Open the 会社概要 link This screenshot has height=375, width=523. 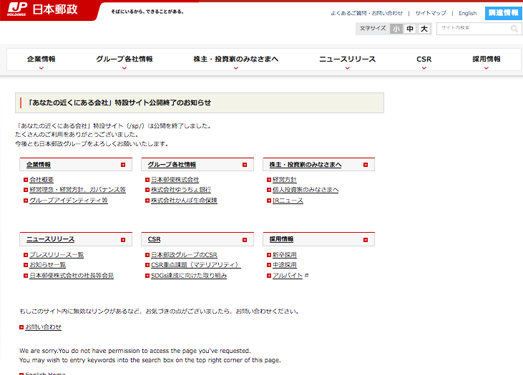(x=41, y=180)
